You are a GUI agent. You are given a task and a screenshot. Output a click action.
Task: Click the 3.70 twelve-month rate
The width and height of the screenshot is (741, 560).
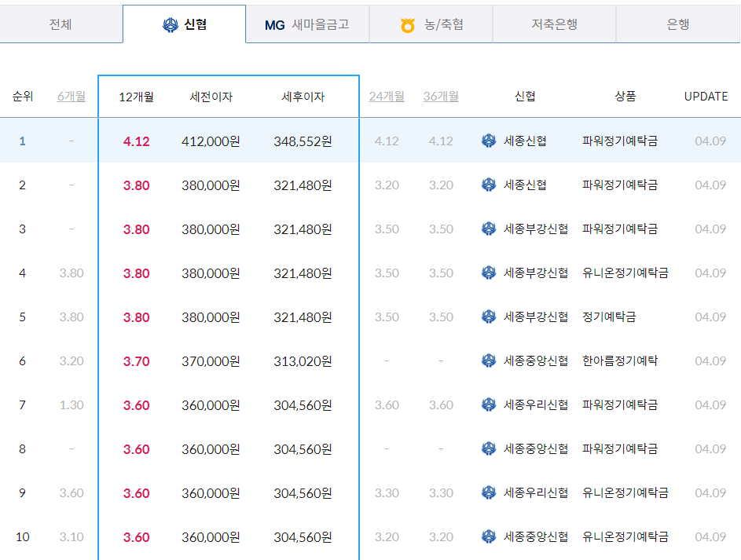(x=136, y=361)
